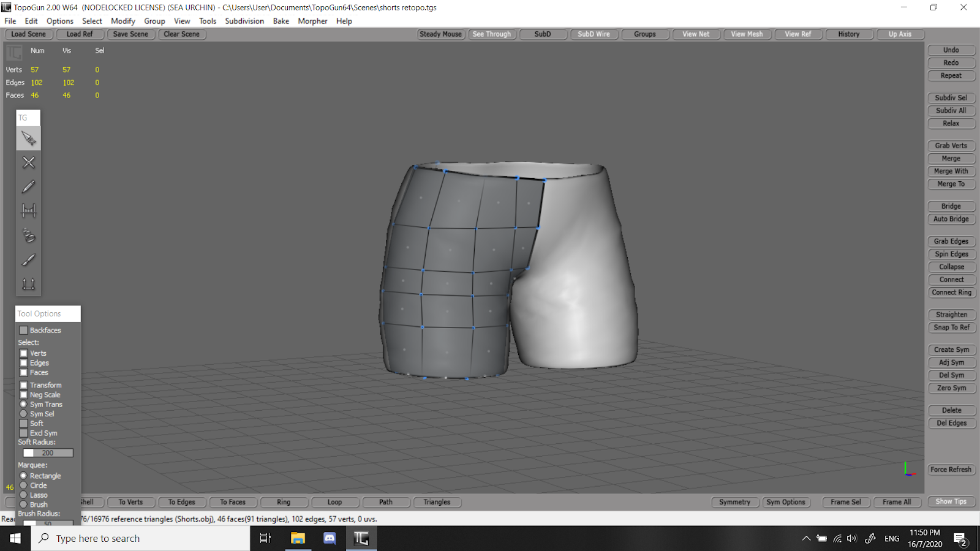Click the Connect Ring button

[951, 293]
